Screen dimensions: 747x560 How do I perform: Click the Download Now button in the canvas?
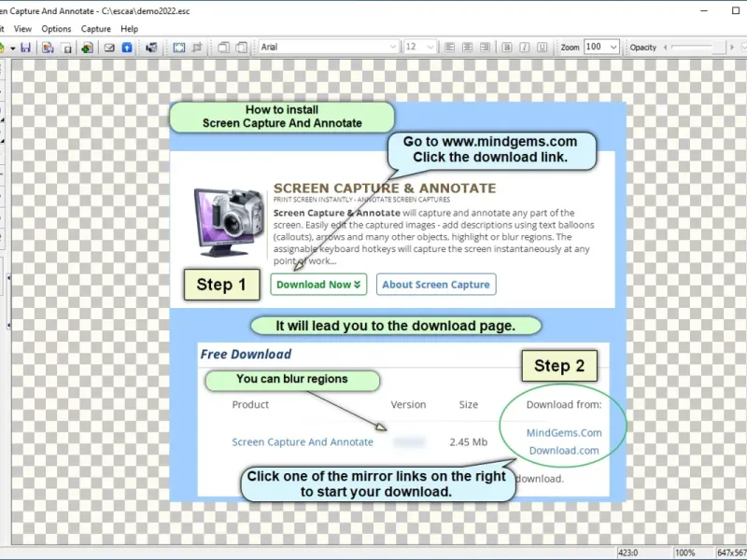pyautogui.click(x=318, y=285)
